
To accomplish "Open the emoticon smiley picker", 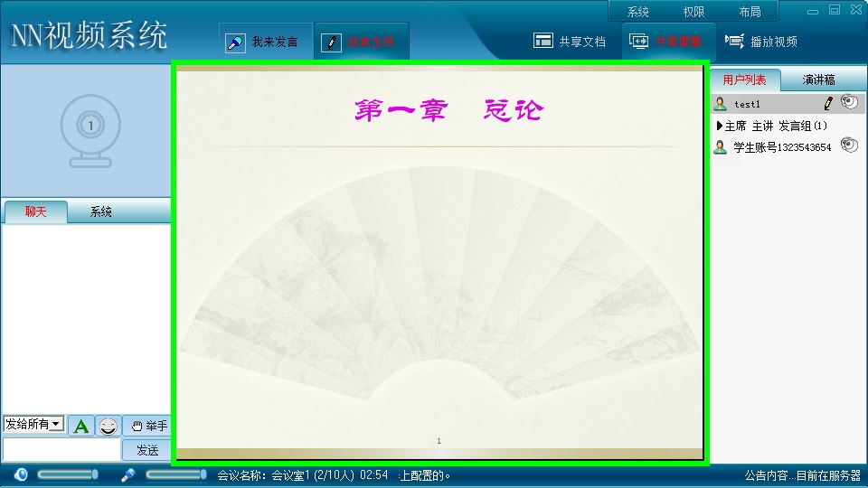I will tap(108, 426).
